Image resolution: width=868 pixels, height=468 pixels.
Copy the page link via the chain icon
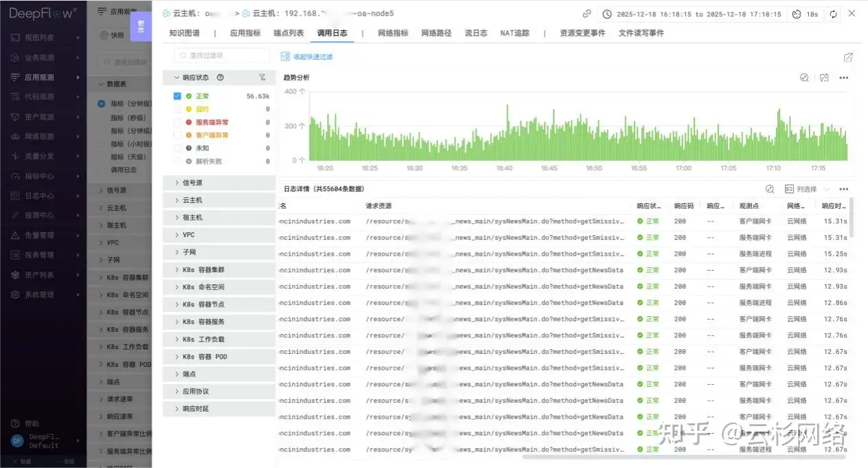587,14
